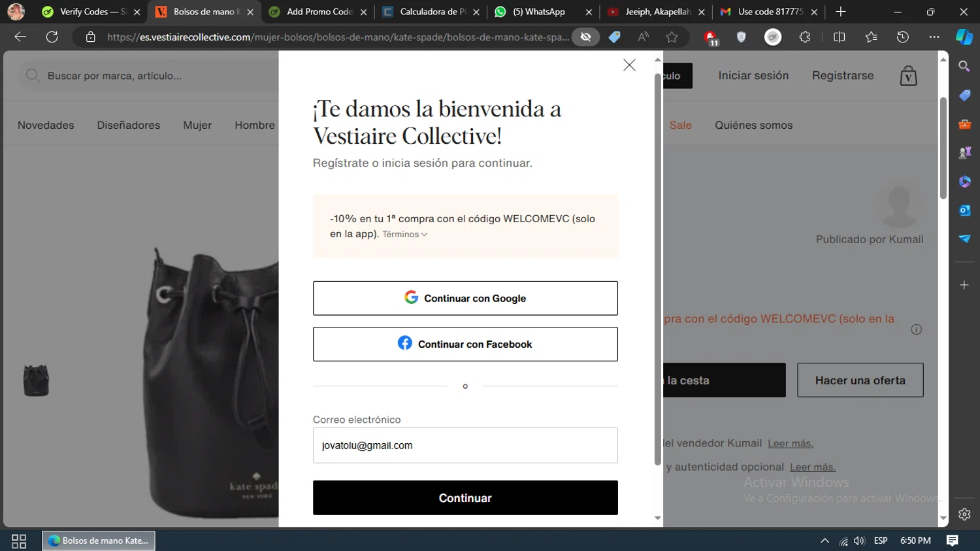This screenshot has width=980, height=551.
Task: Open the Quiénes somos menu item
Action: point(753,125)
